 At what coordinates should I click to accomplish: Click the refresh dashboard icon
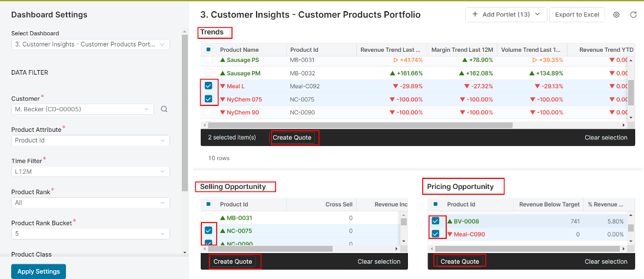click(x=633, y=15)
